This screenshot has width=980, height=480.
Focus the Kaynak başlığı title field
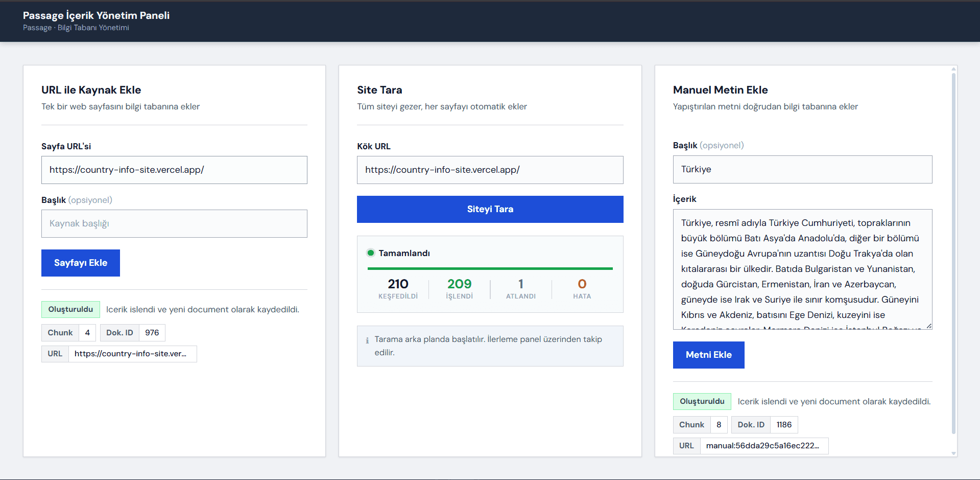click(x=174, y=223)
